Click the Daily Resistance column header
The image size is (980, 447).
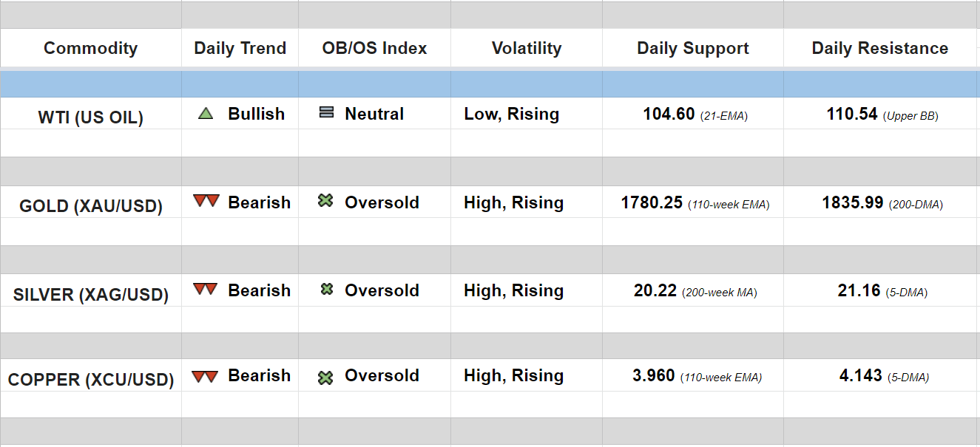[x=879, y=49]
